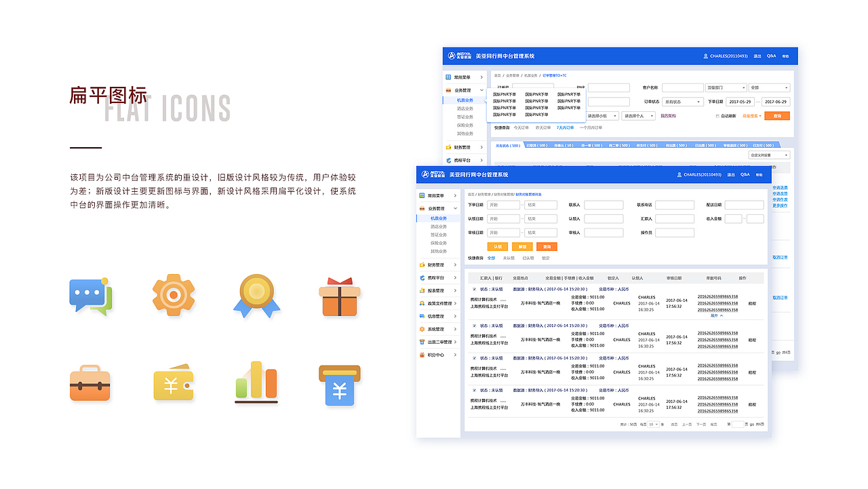Click the user avatar icon in back window header

[706, 56]
